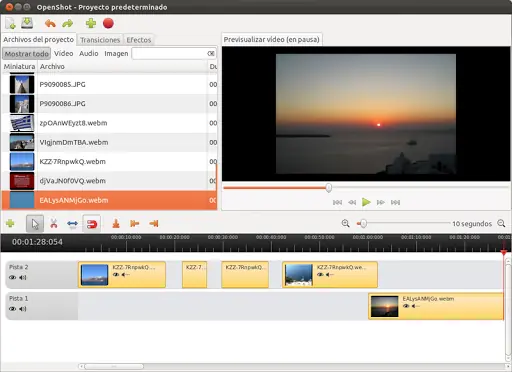The width and height of the screenshot is (512, 372).
Task: Sort by the Miniatura column header
Action: [19, 67]
